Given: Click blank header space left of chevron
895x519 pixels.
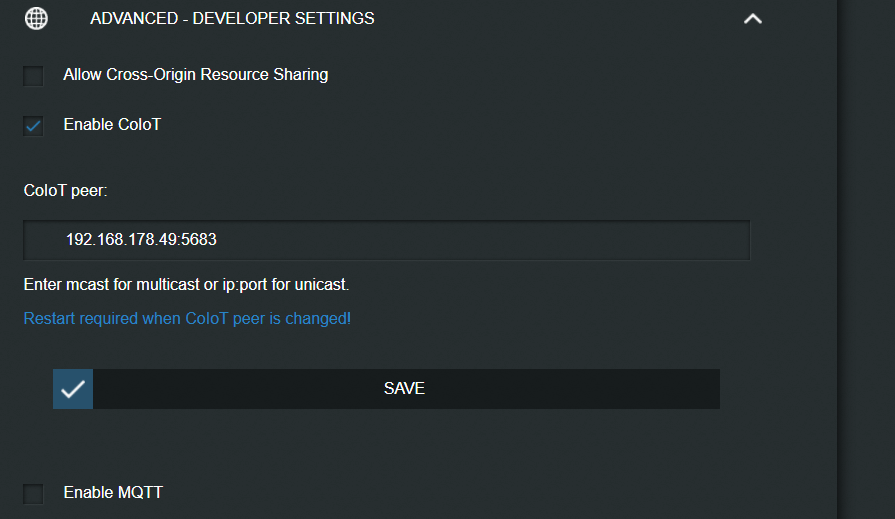Looking at the screenshot, I should point(559,18).
